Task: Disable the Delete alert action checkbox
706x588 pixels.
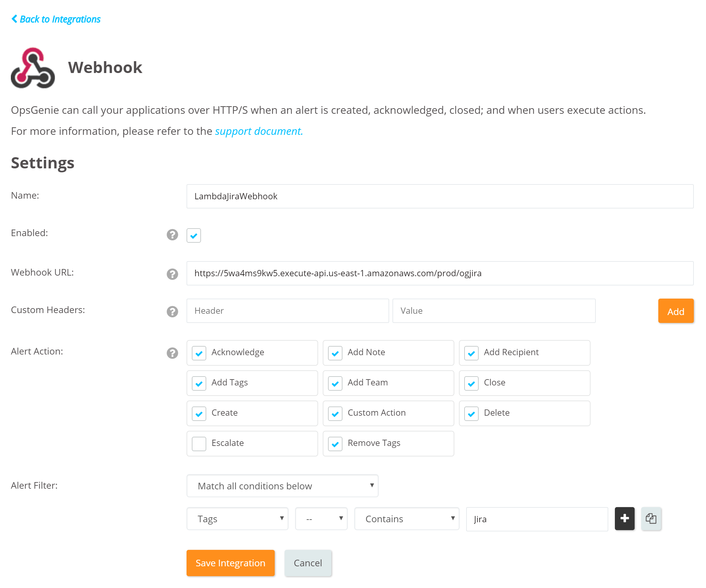Action: [472, 413]
